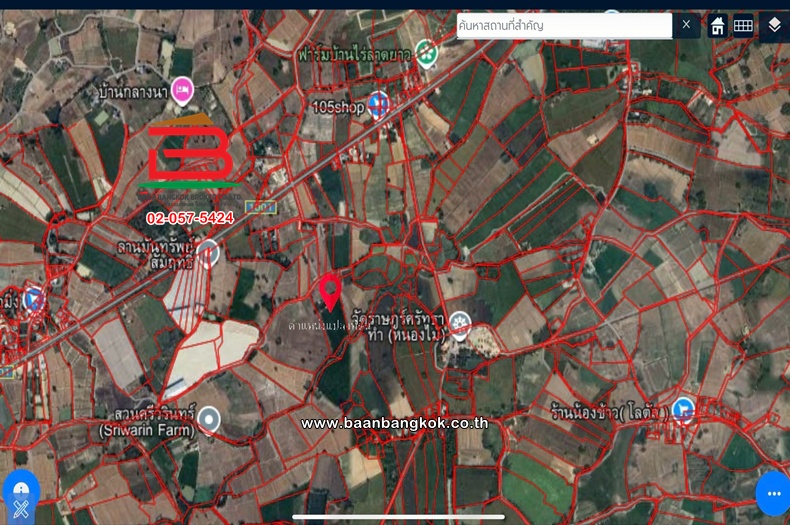Click the temple marker near หนองไผ่
Viewport: 790px width, 525px height.
click(x=459, y=322)
